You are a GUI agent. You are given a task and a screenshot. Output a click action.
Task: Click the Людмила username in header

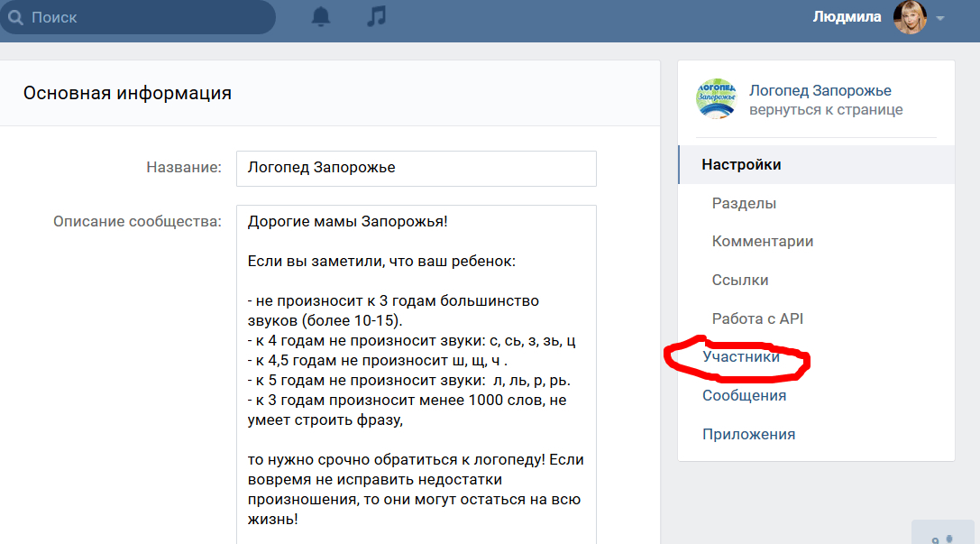847,17
